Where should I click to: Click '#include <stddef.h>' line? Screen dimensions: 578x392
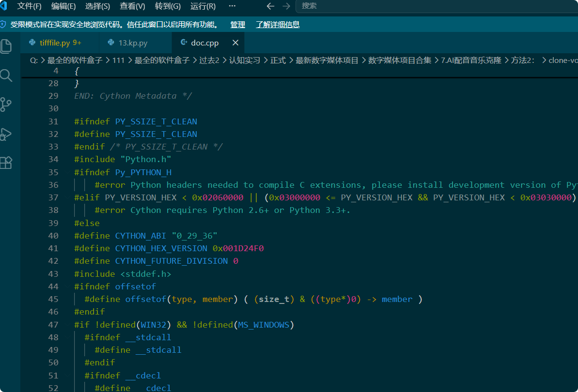point(123,274)
